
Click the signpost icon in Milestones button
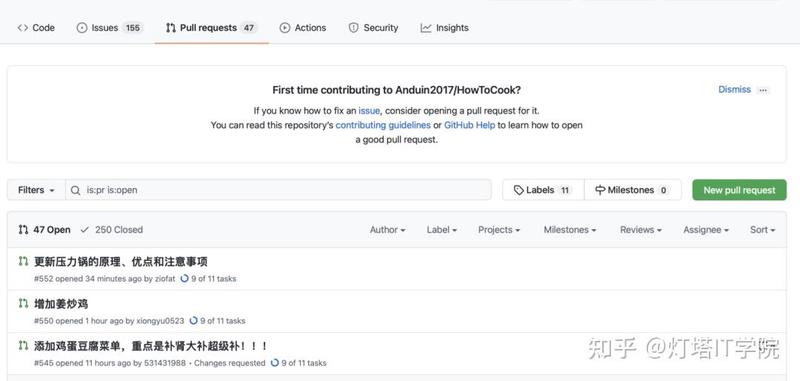pyautogui.click(x=600, y=190)
